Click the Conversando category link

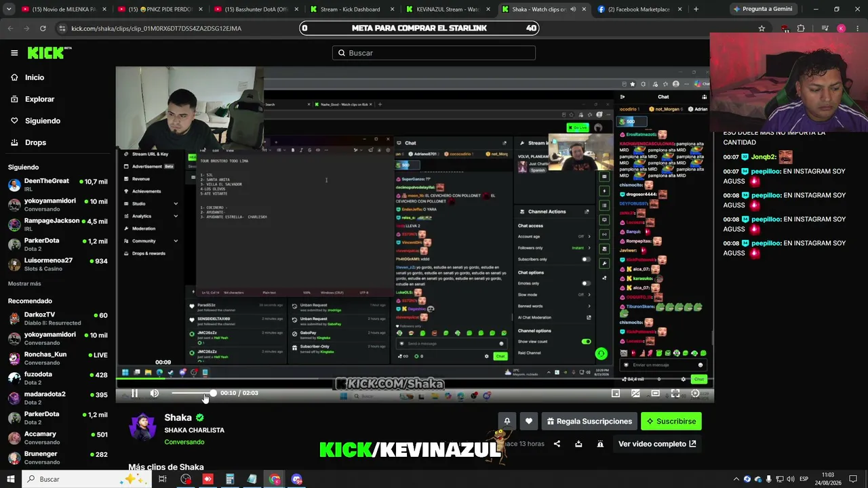(x=184, y=442)
